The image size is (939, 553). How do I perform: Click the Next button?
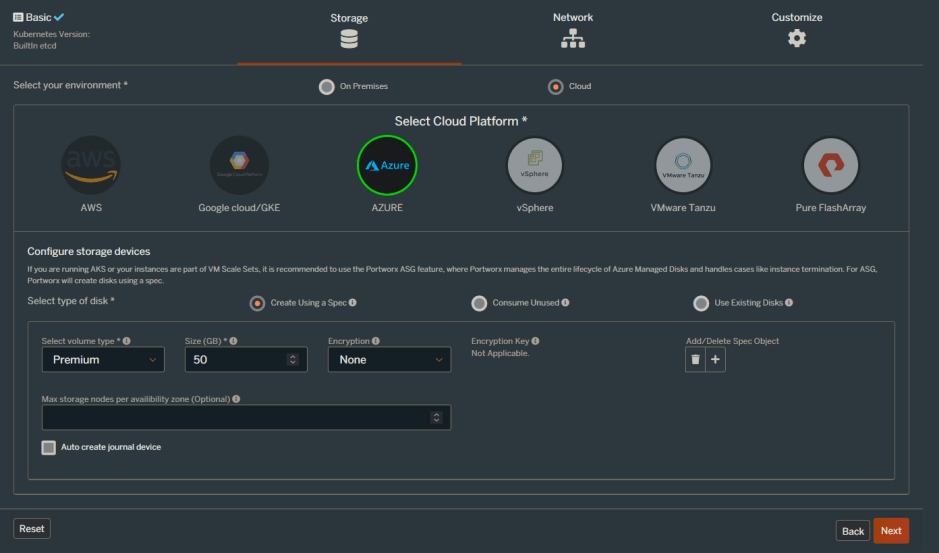890,531
